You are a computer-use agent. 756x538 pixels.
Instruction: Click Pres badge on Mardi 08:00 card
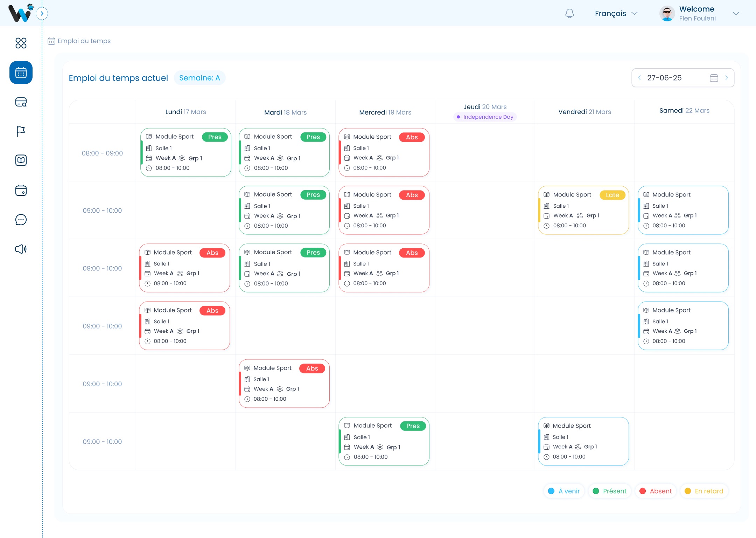pos(313,137)
